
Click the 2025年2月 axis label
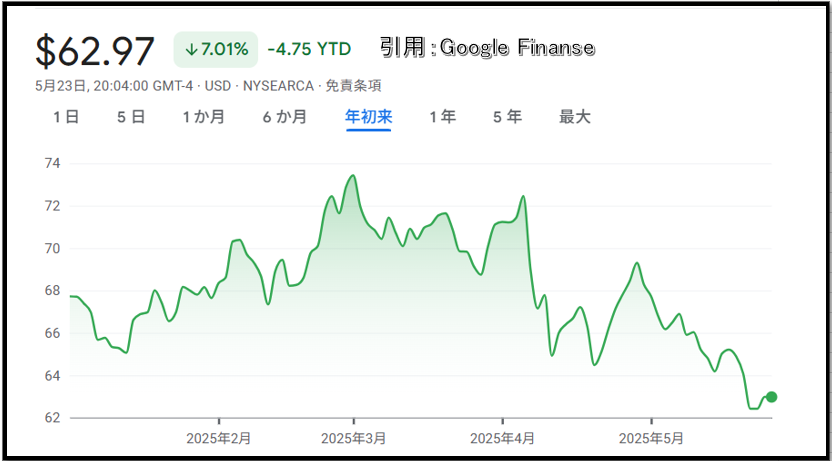[219, 438]
